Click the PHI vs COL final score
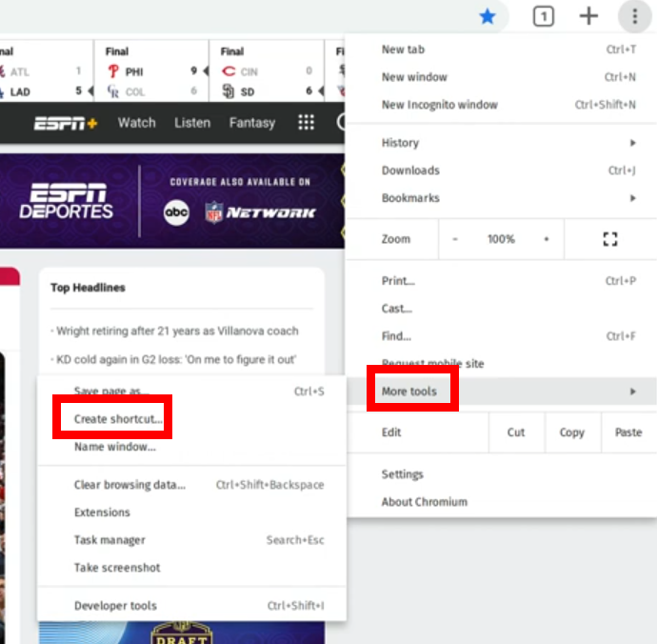Image resolution: width=657 pixels, height=644 pixels. pyautogui.click(x=152, y=81)
